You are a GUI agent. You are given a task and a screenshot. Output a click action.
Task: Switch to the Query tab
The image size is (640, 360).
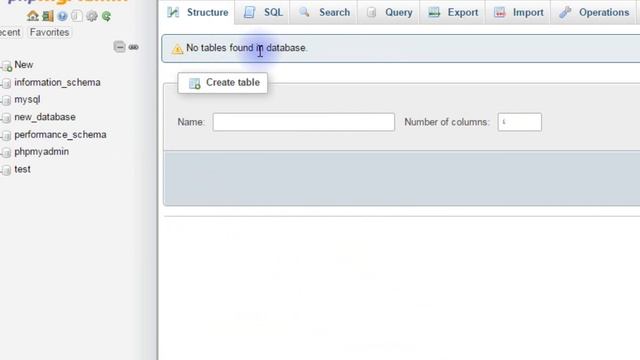coord(389,12)
